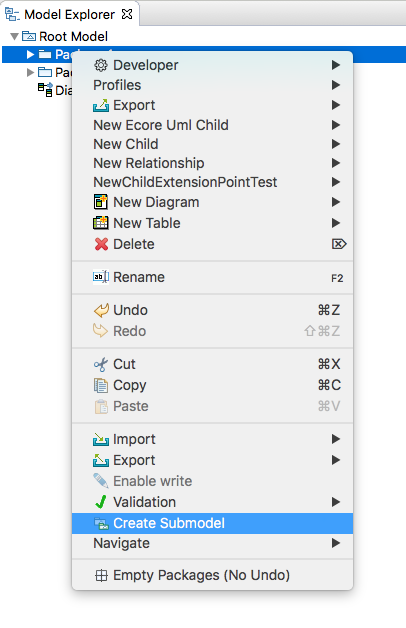Click the New Table icon
This screenshot has height=628, width=406.
(x=100, y=223)
